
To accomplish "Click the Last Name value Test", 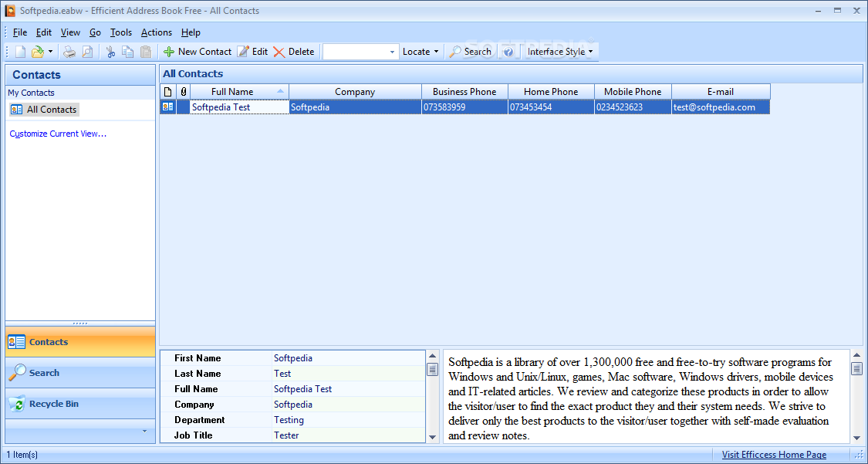I will pyautogui.click(x=282, y=373).
